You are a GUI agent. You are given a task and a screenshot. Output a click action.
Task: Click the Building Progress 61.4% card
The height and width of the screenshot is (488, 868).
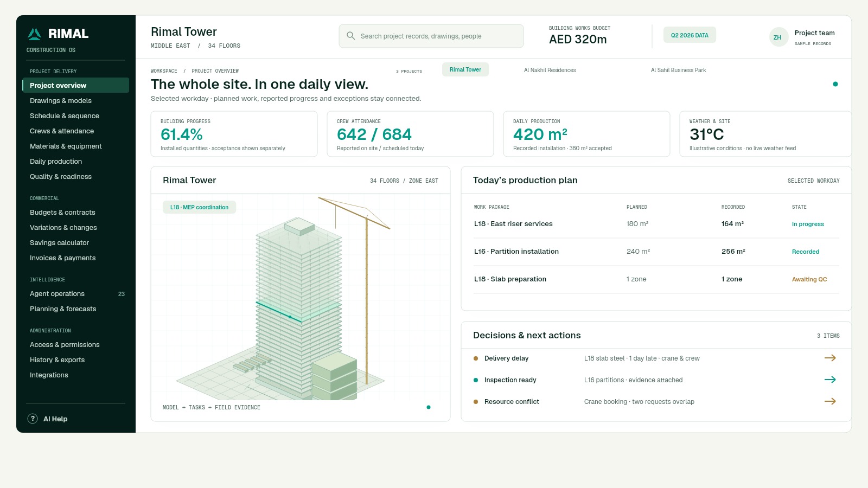[x=234, y=134]
